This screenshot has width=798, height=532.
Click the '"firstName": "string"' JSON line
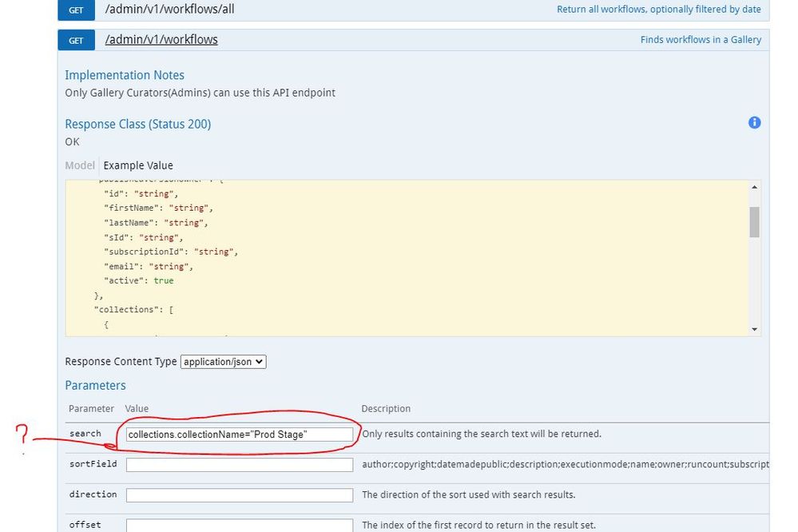tap(158, 208)
